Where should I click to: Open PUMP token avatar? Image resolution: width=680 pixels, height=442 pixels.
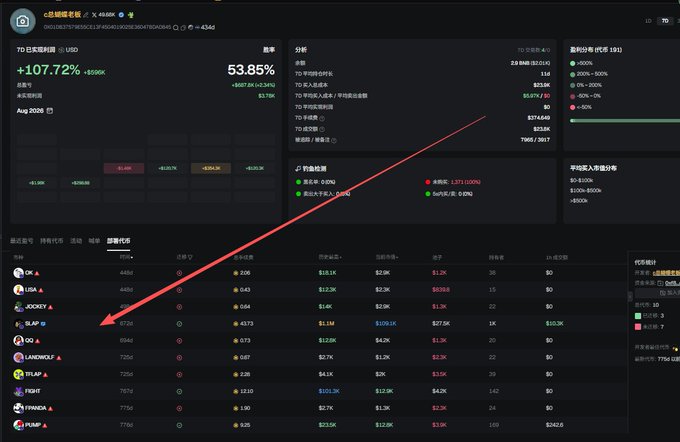(18, 425)
